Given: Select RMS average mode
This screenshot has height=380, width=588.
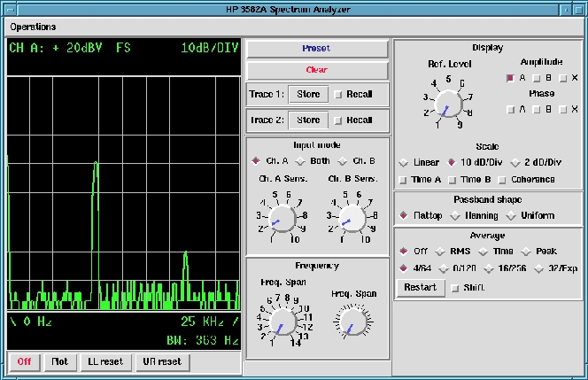Looking at the screenshot, I should click(x=439, y=252).
